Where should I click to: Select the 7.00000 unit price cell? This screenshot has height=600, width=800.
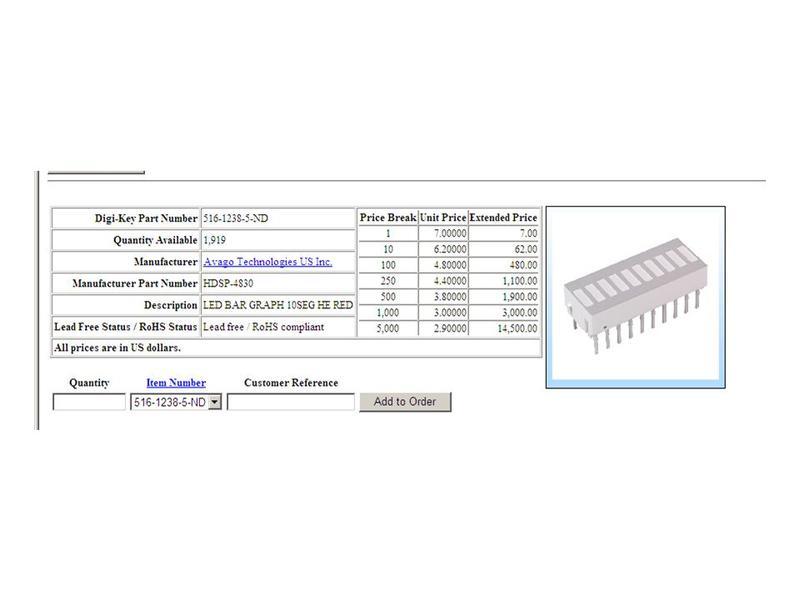[443, 233]
